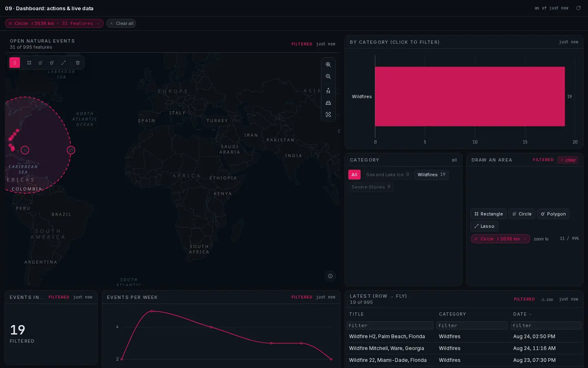Sort the table by Category column header
The height and width of the screenshot is (368, 588).
pos(452,314)
